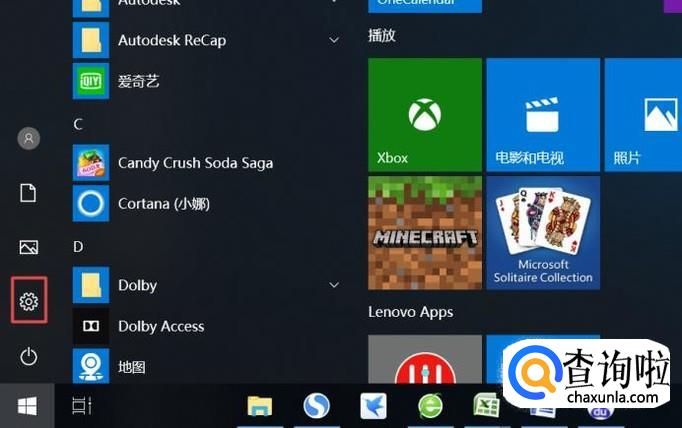The width and height of the screenshot is (682, 428).
Task: Launch Sogou browser from taskbar
Action: 316,406
